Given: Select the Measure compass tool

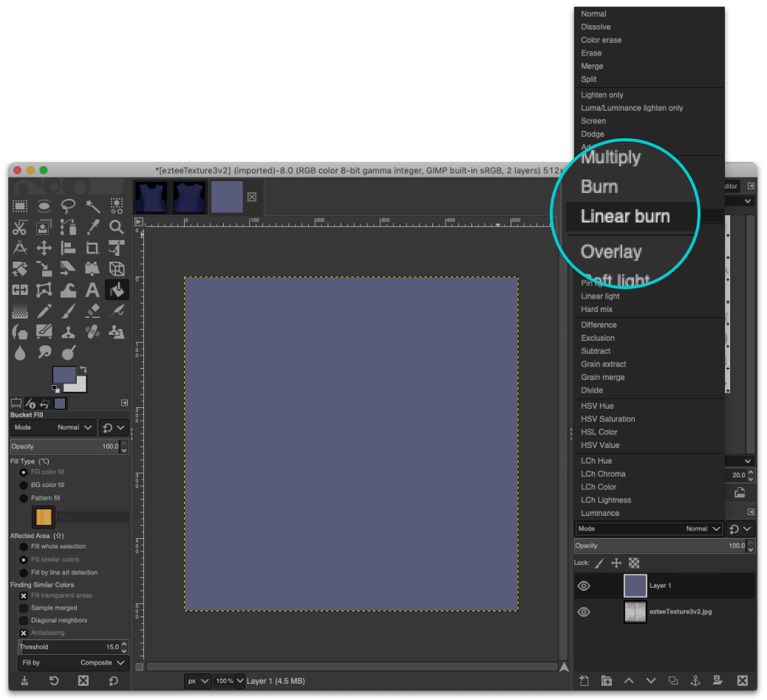Looking at the screenshot, I should click(20, 248).
